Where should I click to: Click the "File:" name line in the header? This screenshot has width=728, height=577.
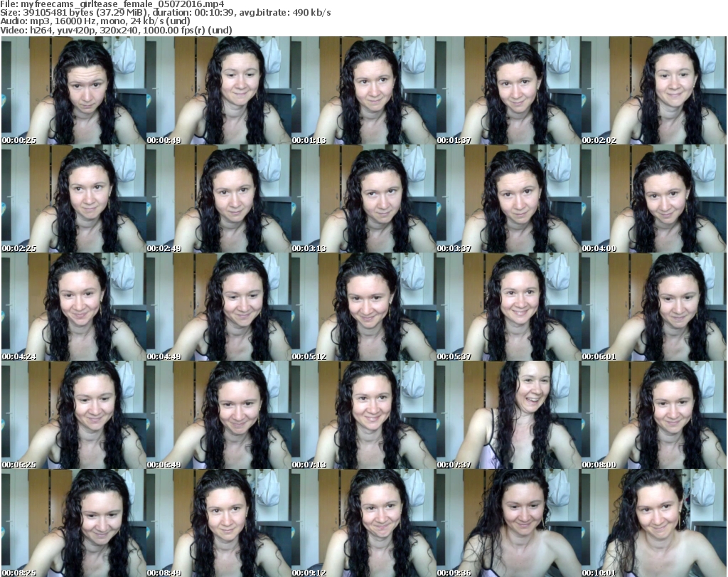tap(112, 4)
